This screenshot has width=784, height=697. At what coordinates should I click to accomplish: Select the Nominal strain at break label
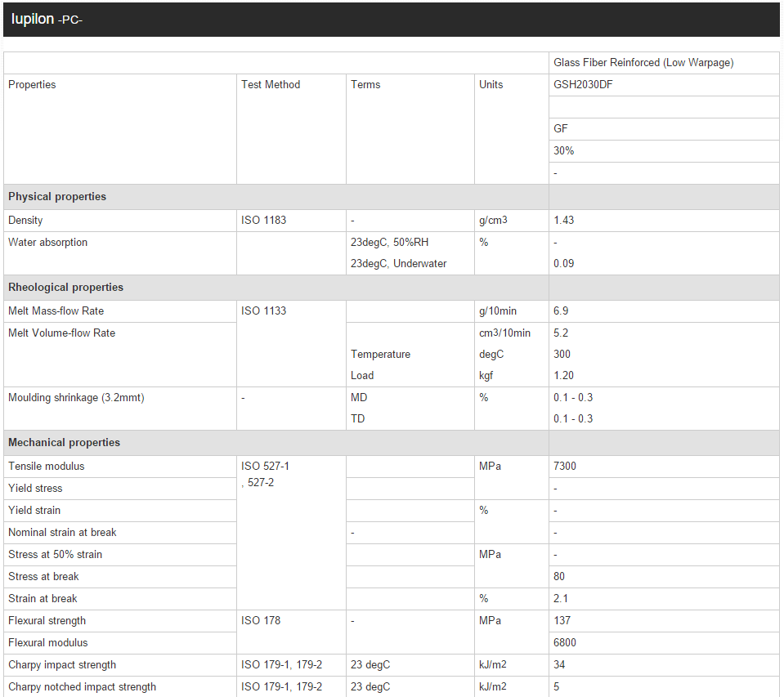[62, 533]
